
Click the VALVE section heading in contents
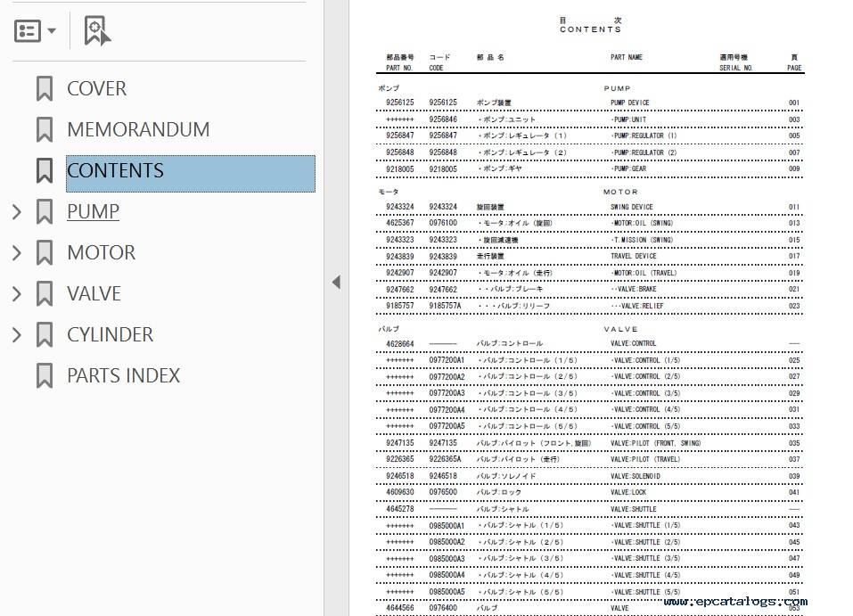tap(620, 329)
